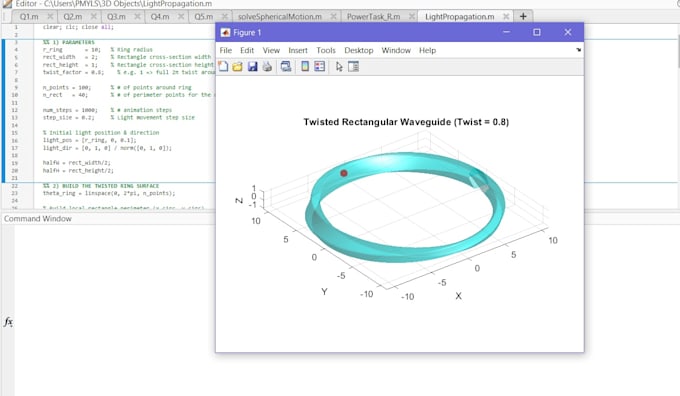Activate the Edit Plot arrow tool
The width and height of the screenshot is (680, 396).
pyautogui.click(x=339, y=66)
